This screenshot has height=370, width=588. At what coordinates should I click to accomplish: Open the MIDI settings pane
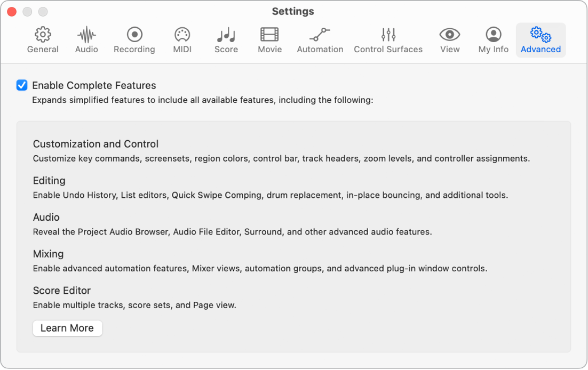[182, 40]
